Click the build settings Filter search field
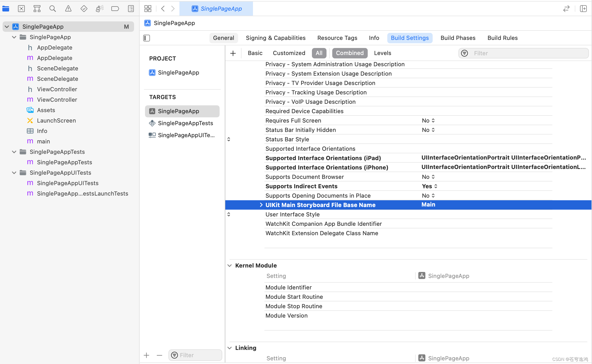Image resolution: width=592 pixels, height=364 pixels. [523, 53]
